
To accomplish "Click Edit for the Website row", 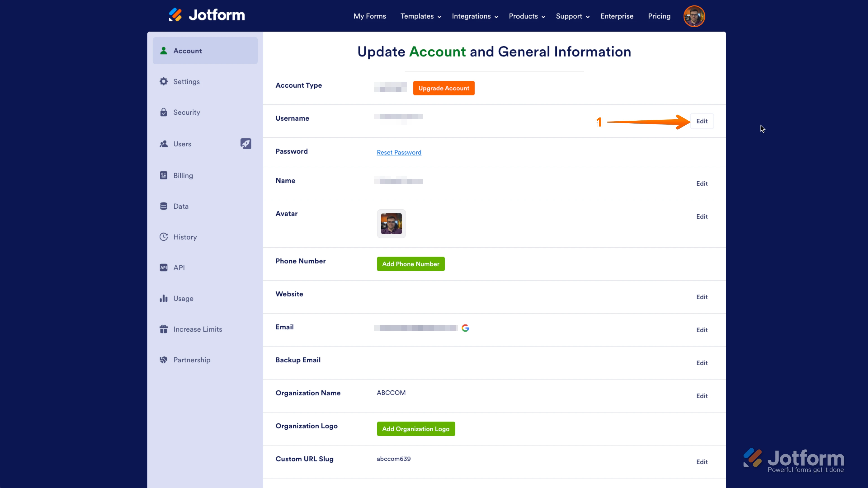I will pyautogui.click(x=702, y=297).
